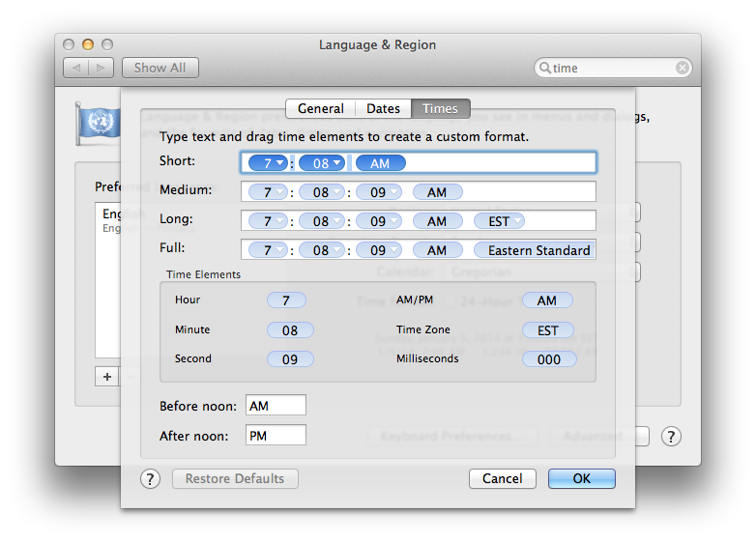Click the Milliseconds element token 000
Screen dimensions: 756x542
point(549,359)
